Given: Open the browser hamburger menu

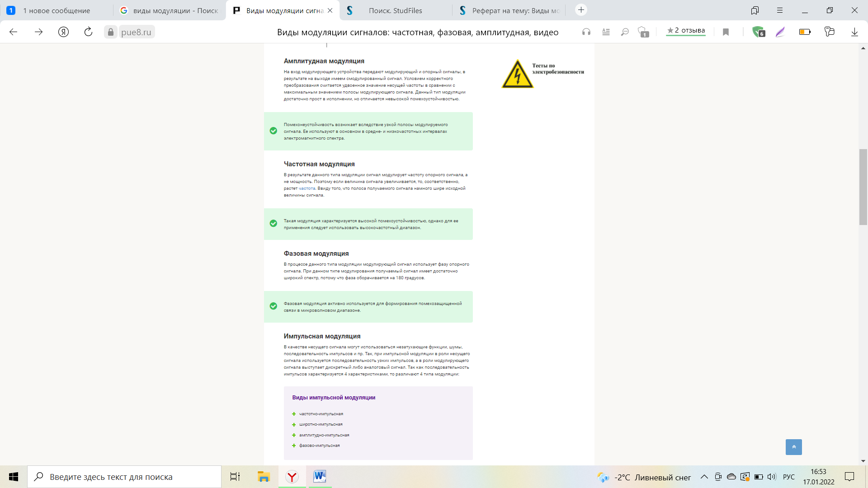Looking at the screenshot, I should [x=780, y=10].
